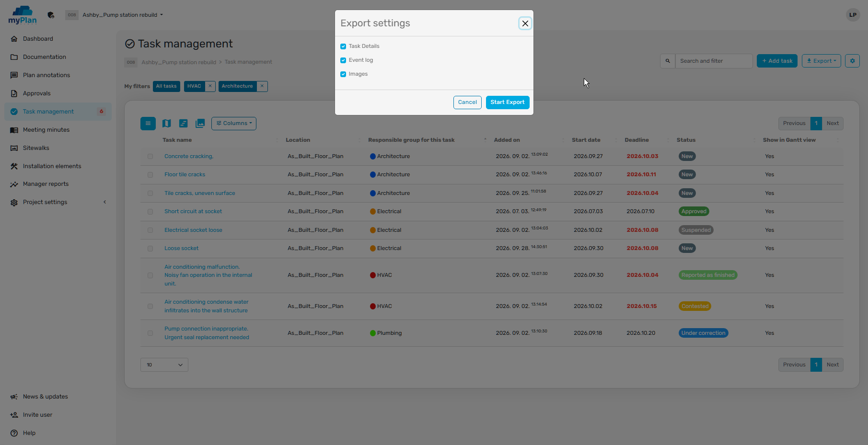Uncheck the Images export option
868x445 pixels.
(343, 74)
